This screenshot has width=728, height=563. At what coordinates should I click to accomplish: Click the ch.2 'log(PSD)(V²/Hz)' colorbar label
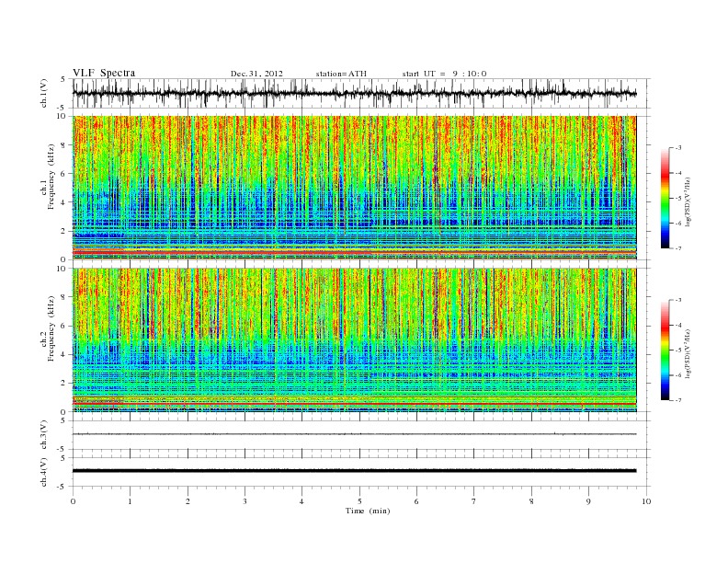[x=688, y=353]
